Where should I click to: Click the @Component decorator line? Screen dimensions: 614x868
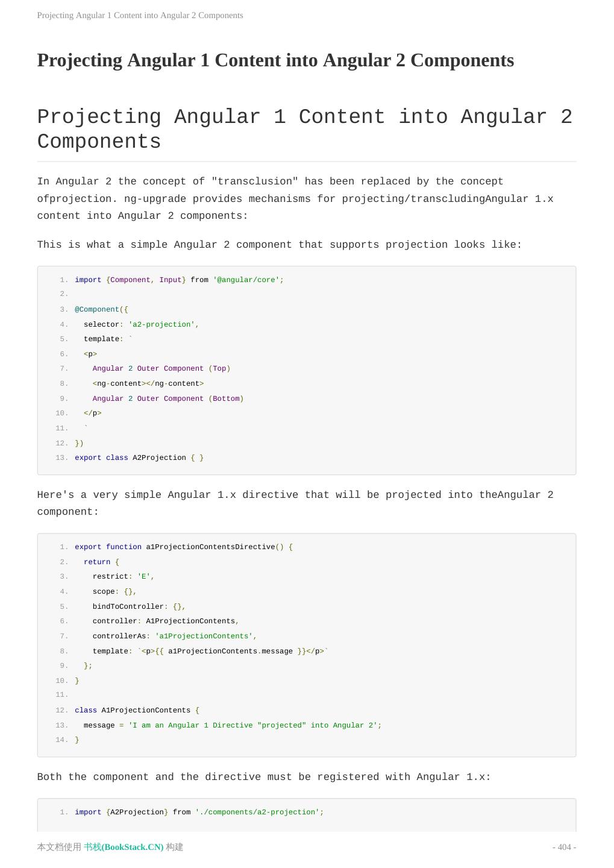101,309
